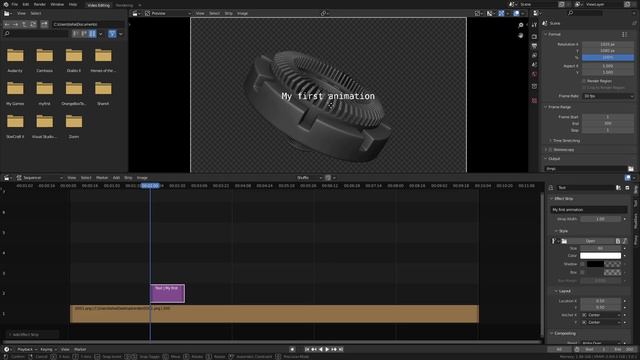Image resolution: width=640 pixels, height=360 pixels.
Task: Open the World properties tab icon
Action: coord(535,74)
